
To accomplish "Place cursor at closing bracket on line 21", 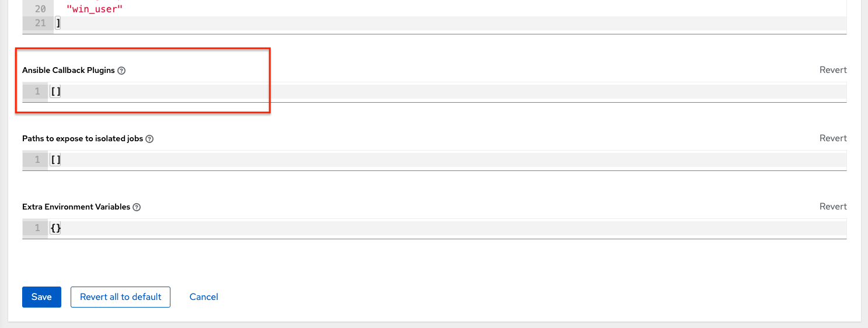I will click(58, 23).
